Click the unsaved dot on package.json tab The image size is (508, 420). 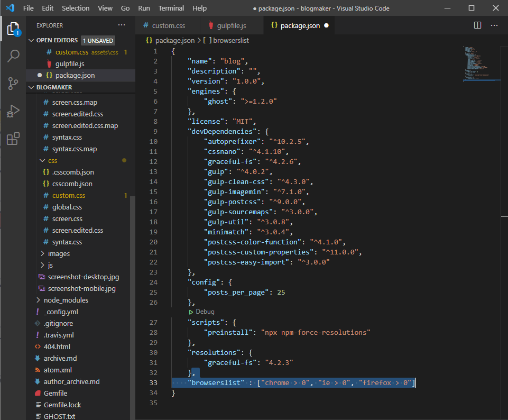(x=327, y=25)
